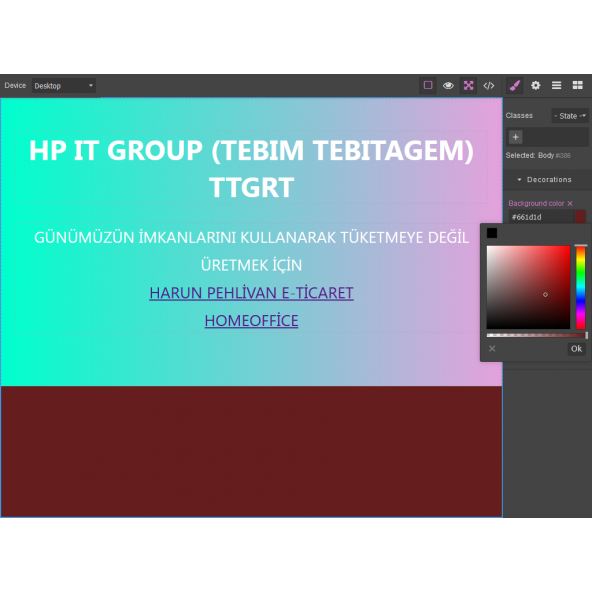Click the dark red background color swatch
This screenshot has height=592, width=592.
[x=580, y=217]
